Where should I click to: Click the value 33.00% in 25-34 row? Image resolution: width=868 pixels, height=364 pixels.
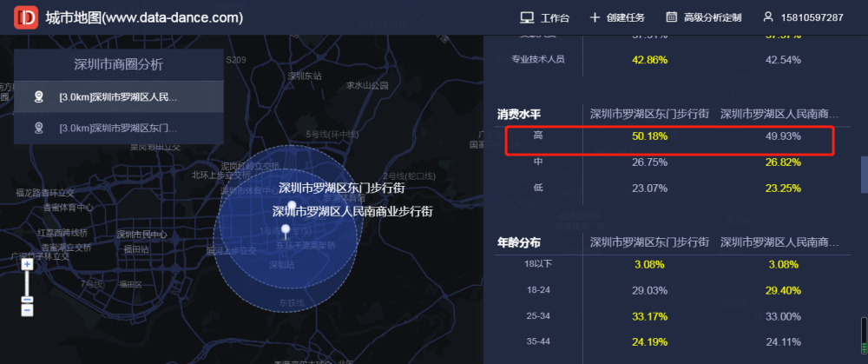783,317
